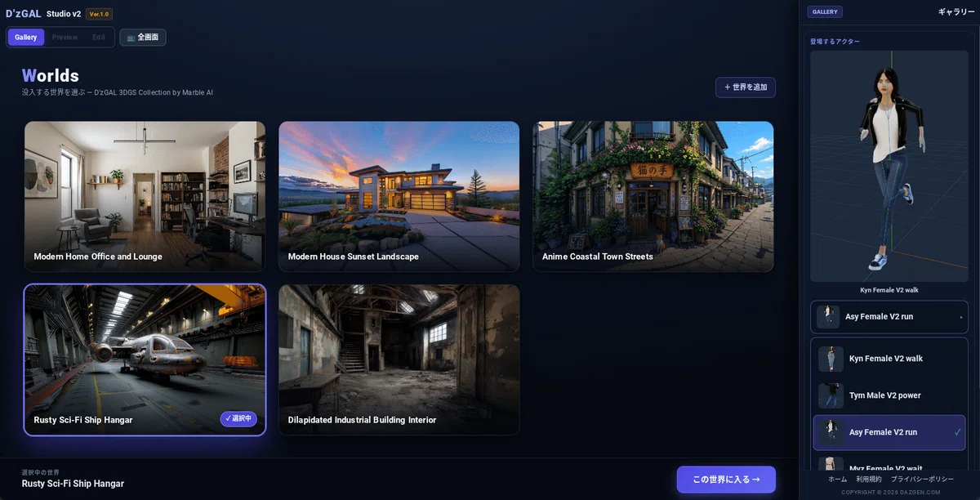This screenshot has height=500, width=980.
Task: Select Dilapidated Industrial Building Interior world
Action: [399, 359]
